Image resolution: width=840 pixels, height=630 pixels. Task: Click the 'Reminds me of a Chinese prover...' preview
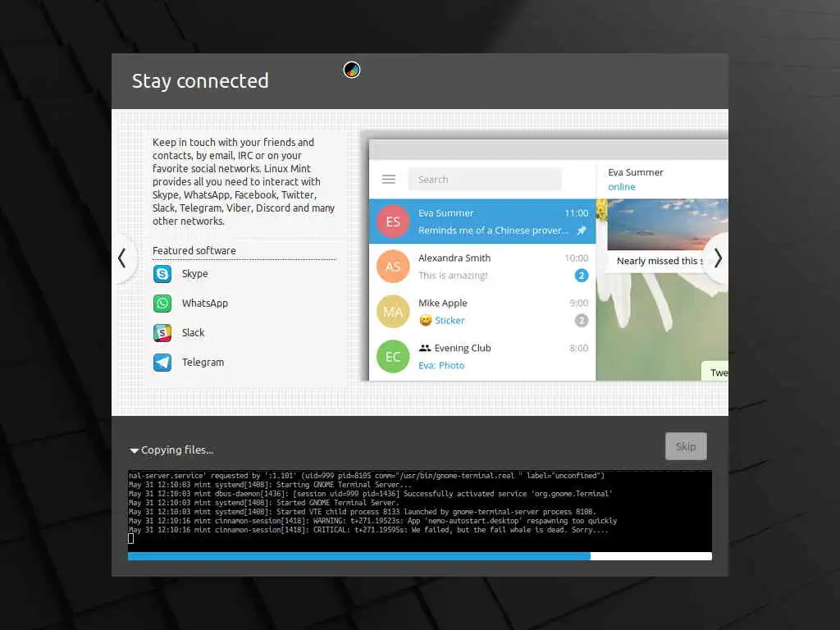point(493,231)
